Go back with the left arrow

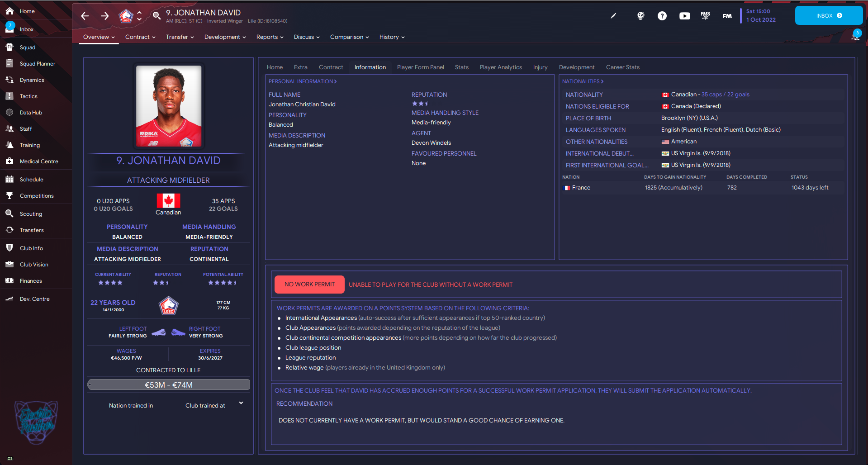tap(85, 16)
